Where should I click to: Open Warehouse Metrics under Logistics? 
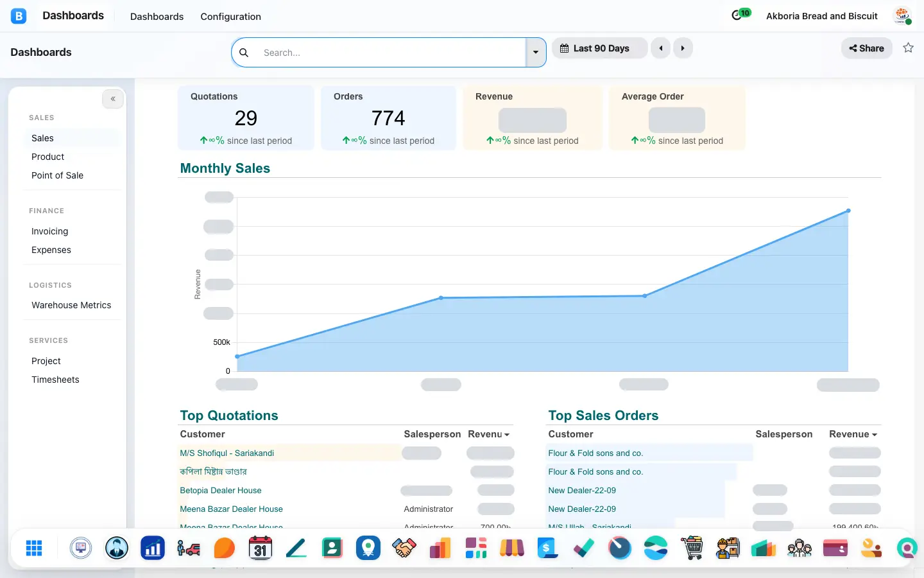(x=73, y=305)
